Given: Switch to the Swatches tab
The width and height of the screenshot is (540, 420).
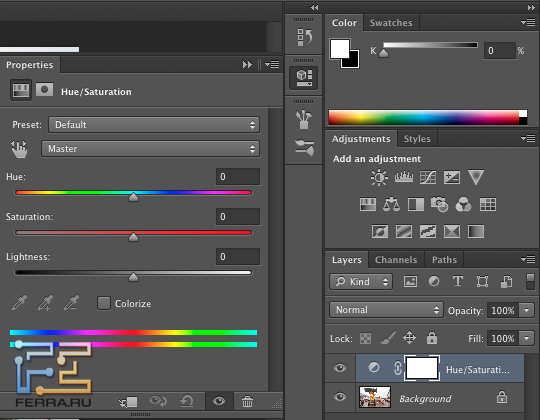Looking at the screenshot, I should (x=391, y=23).
